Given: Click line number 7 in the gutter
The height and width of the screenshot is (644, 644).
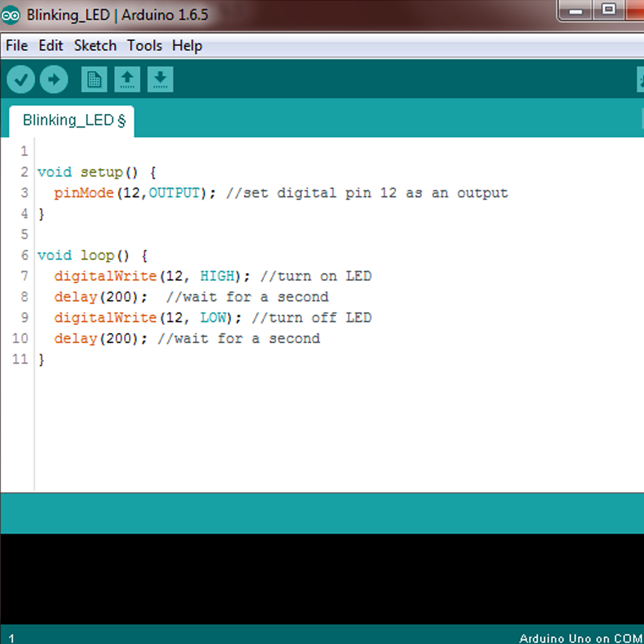Looking at the screenshot, I should point(24,276).
